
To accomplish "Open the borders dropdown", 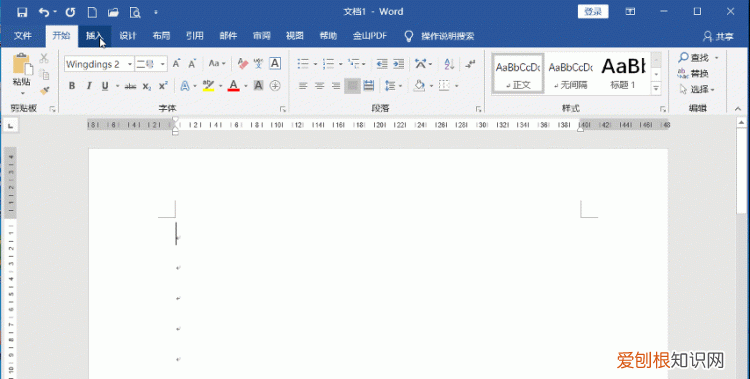I will 457,86.
